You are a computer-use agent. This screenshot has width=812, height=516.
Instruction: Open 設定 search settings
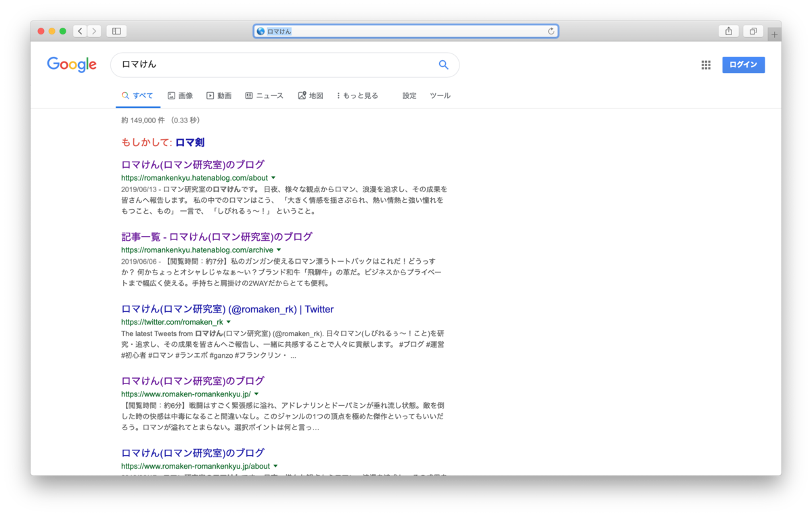click(409, 96)
